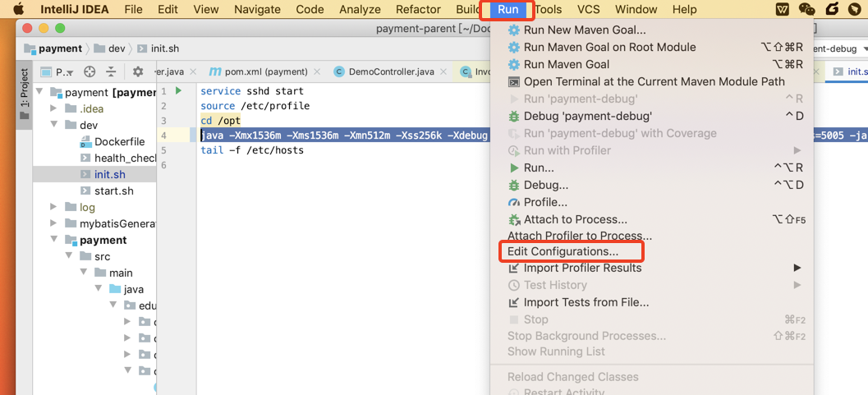Click the WPS icon in the menu bar
This screenshot has width=868, height=395.
point(783,9)
